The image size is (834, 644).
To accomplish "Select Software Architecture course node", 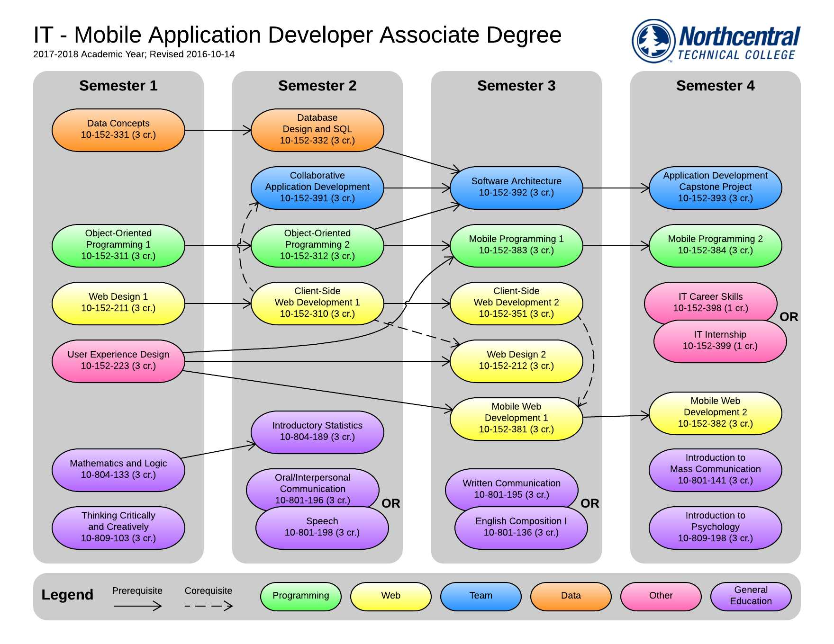I will pyautogui.click(x=516, y=188).
